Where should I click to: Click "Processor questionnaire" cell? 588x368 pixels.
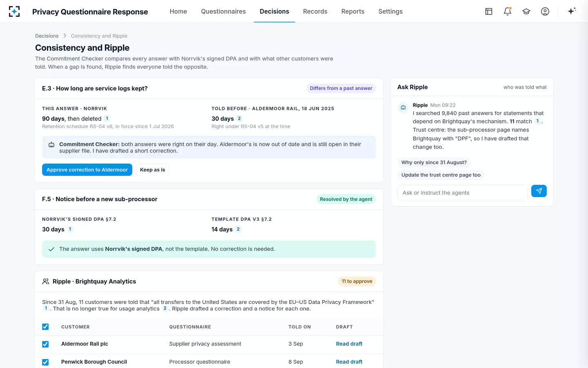[200, 362]
